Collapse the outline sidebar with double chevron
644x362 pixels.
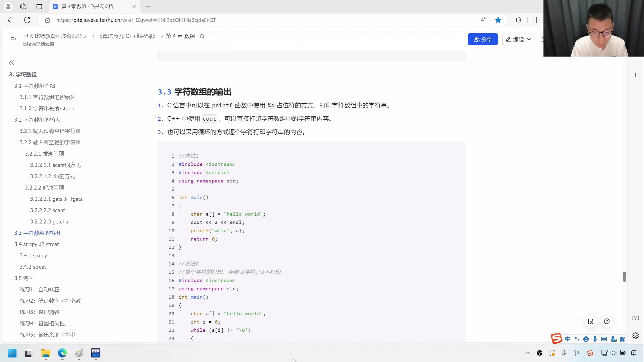[x=11, y=63]
